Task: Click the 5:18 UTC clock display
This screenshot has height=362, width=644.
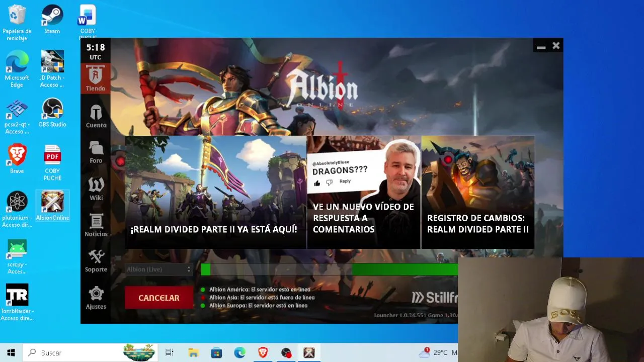Action: pyautogui.click(x=96, y=51)
